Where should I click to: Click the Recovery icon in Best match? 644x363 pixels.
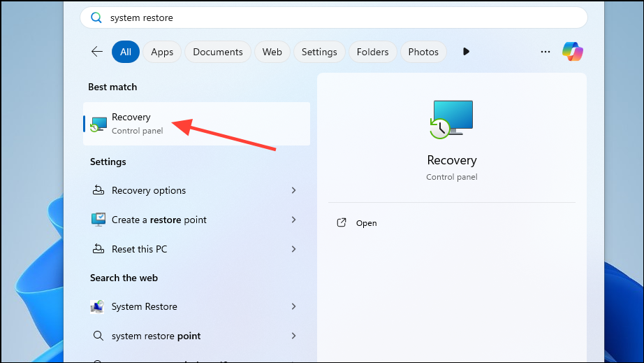tap(98, 124)
